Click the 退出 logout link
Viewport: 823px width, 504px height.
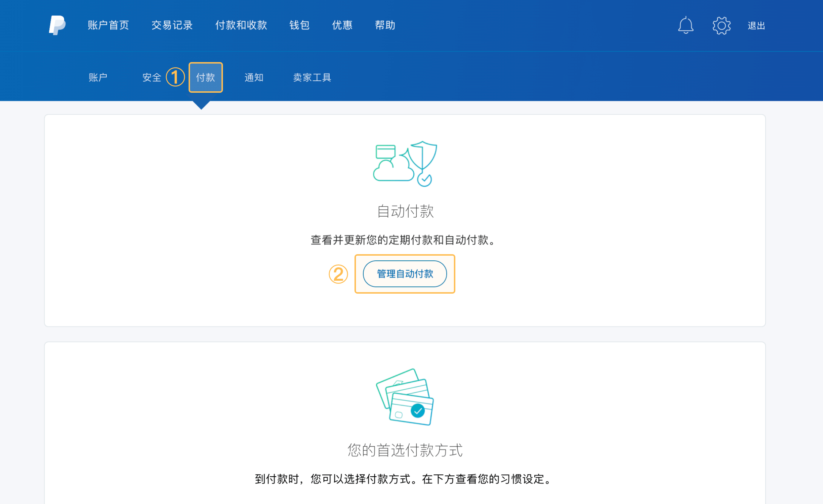coord(756,26)
